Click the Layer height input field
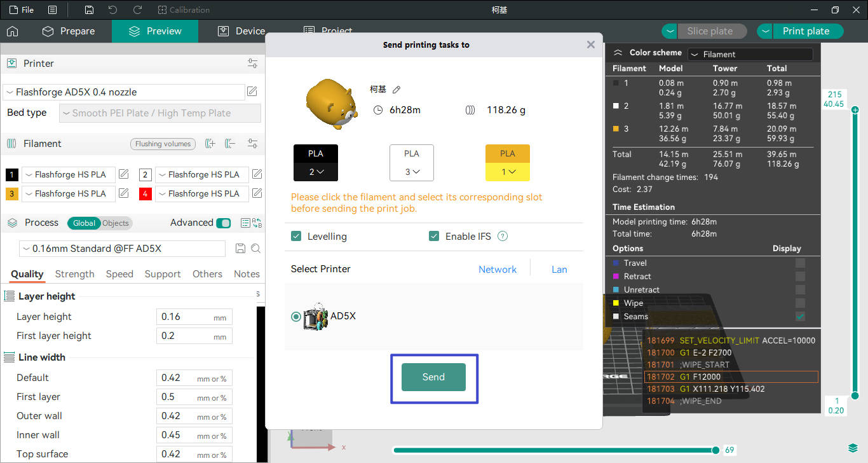This screenshot has height=463, width=868. (194, 317)
